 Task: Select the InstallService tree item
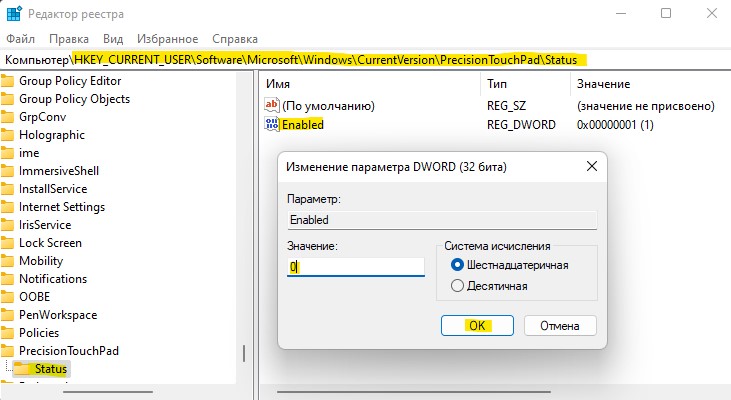[53, 189]
